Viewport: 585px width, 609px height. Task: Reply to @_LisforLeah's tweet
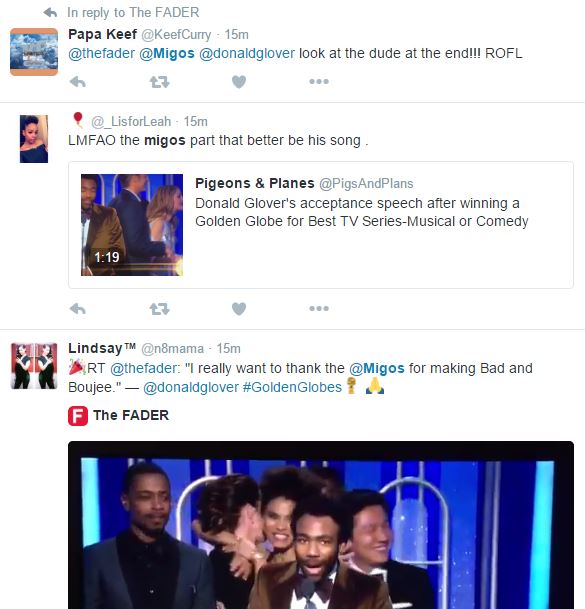pyautogui.click(x=78, y=309)
